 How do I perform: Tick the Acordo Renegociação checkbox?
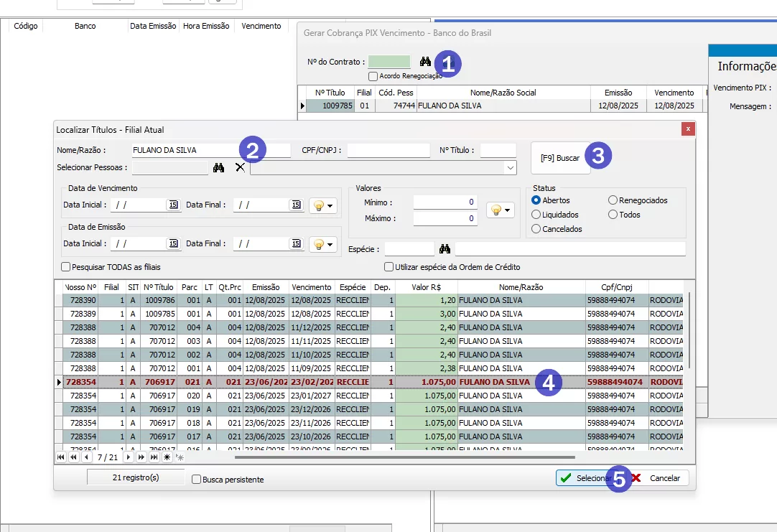point(373,76)
